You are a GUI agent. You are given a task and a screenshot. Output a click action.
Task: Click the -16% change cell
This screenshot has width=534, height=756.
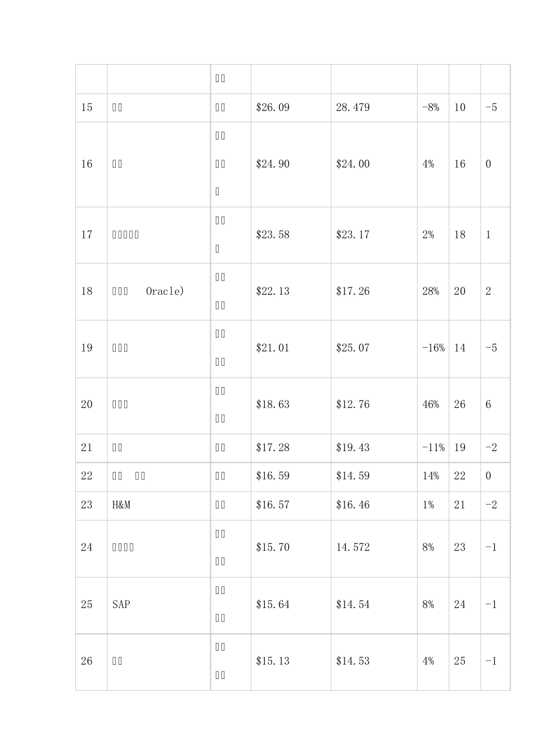tap(433, 348)
